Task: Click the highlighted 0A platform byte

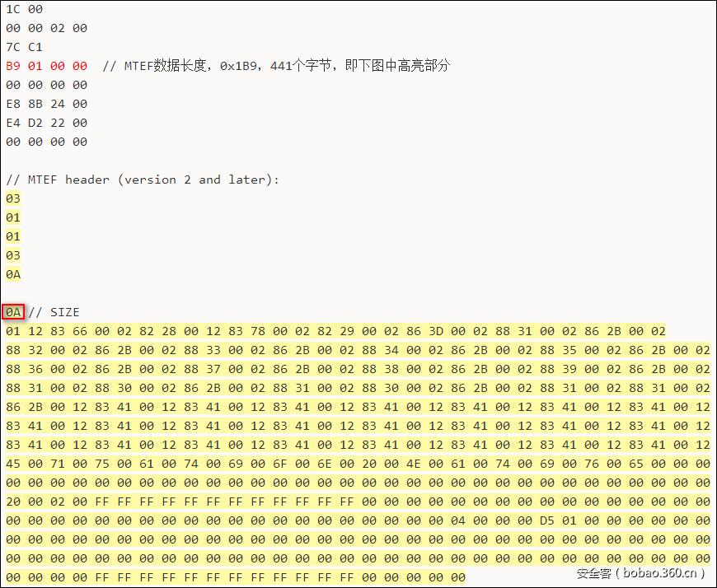Action: pyautogui.click(x=12, y=274)
